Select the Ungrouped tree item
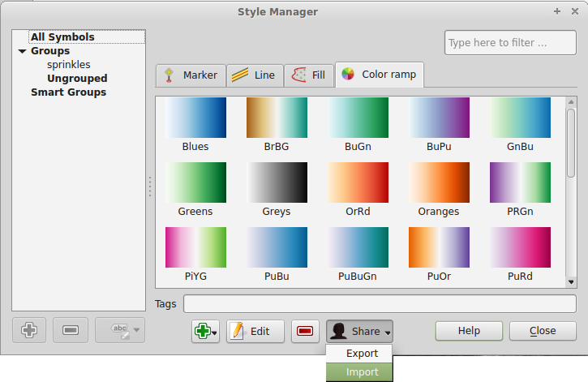Screen dimensions: 588x382 point(77,79)
